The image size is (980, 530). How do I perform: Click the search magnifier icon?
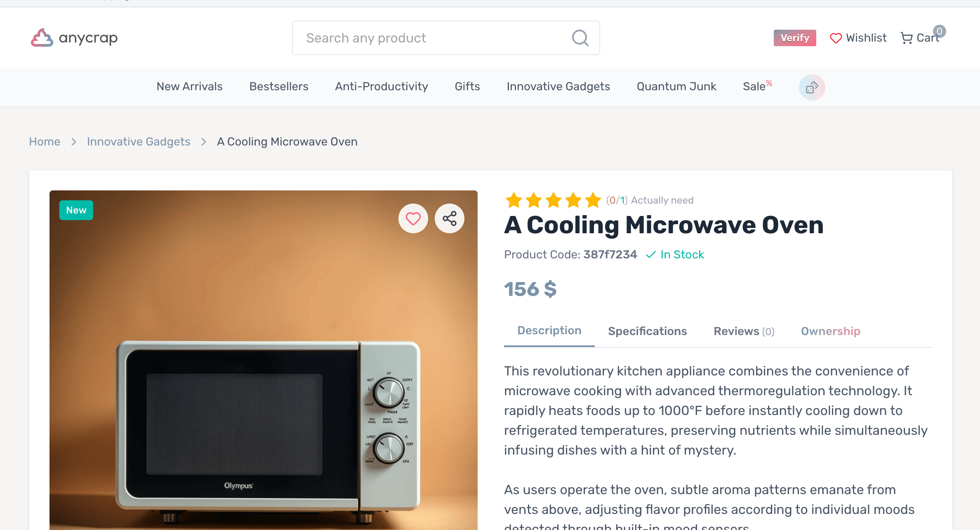coord(580,38)
